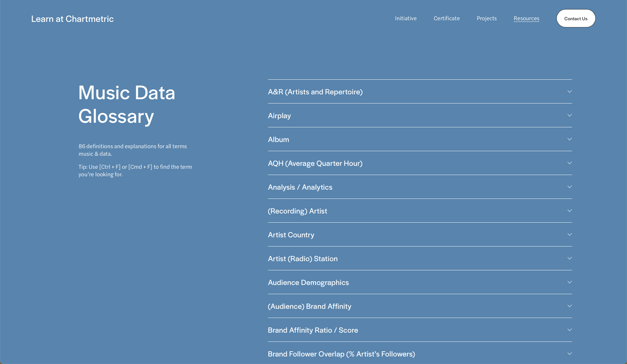The width and height of the screenshot is (627, 364).
Task: Click the Learn at Chartmetric site title
Action: pyautogui.click(x=72, y=19)
